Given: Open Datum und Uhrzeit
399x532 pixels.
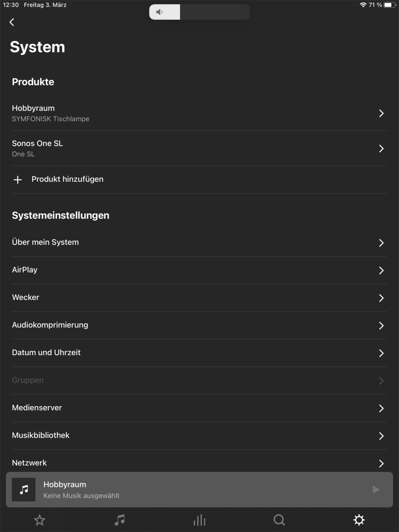Looking at the screenshot, I should pyautogui.click(x=46, y=353).
